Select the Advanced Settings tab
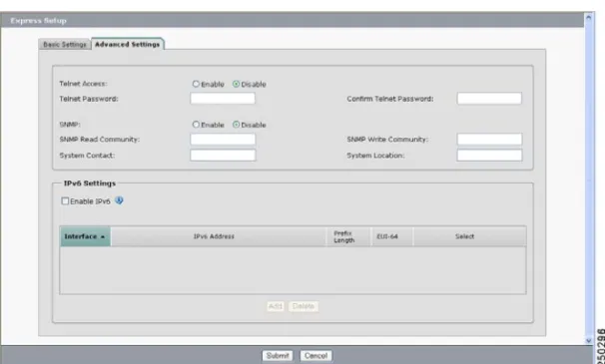This screenshot has height=364, width=605. pos(128,44)
